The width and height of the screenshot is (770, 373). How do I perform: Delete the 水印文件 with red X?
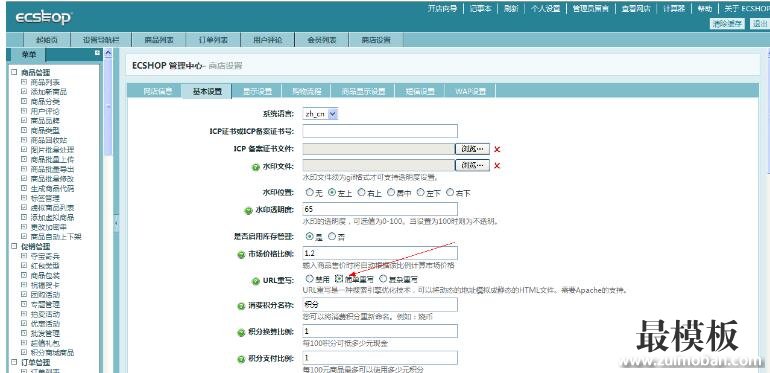(x=497, y=166)
